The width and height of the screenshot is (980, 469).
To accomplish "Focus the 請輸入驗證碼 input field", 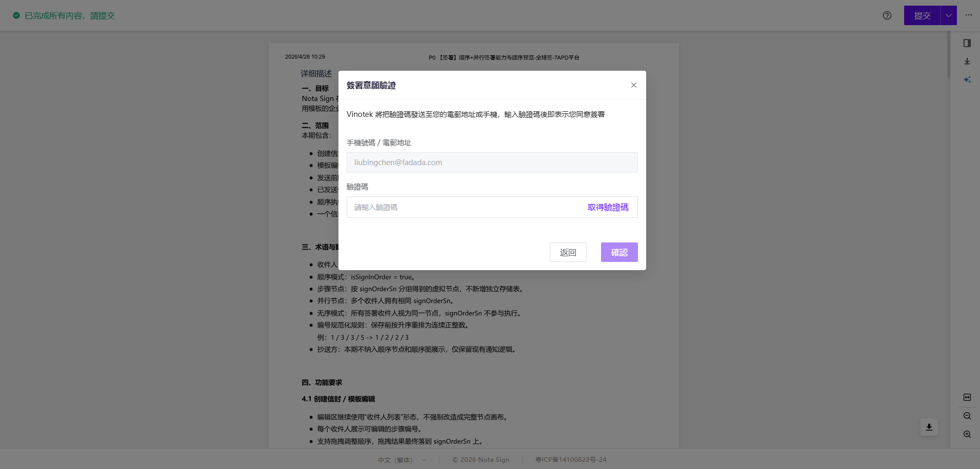I will (464, 207).
